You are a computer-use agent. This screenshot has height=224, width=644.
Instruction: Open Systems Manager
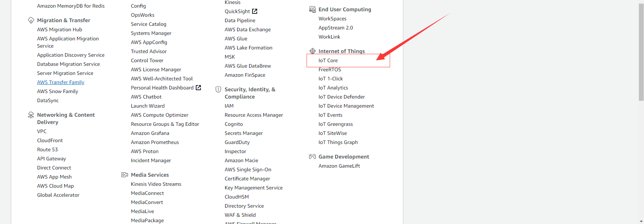[x=151, y=33]
